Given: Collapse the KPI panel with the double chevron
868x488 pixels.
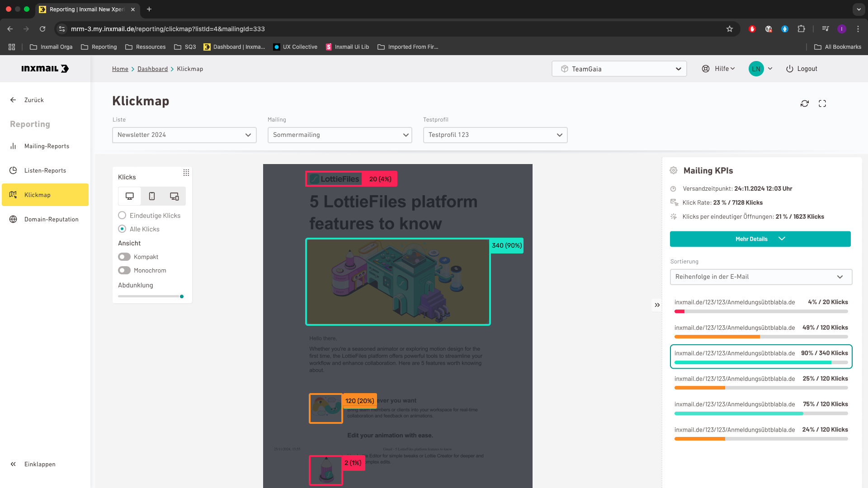Looking at the screenshot, I should pyautogui.click(x=657, y=305).
